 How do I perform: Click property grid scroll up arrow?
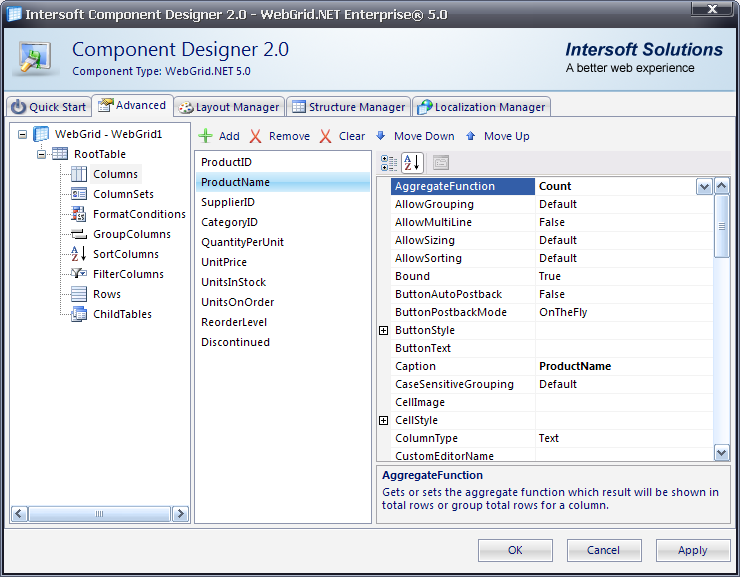click(722, 186)
